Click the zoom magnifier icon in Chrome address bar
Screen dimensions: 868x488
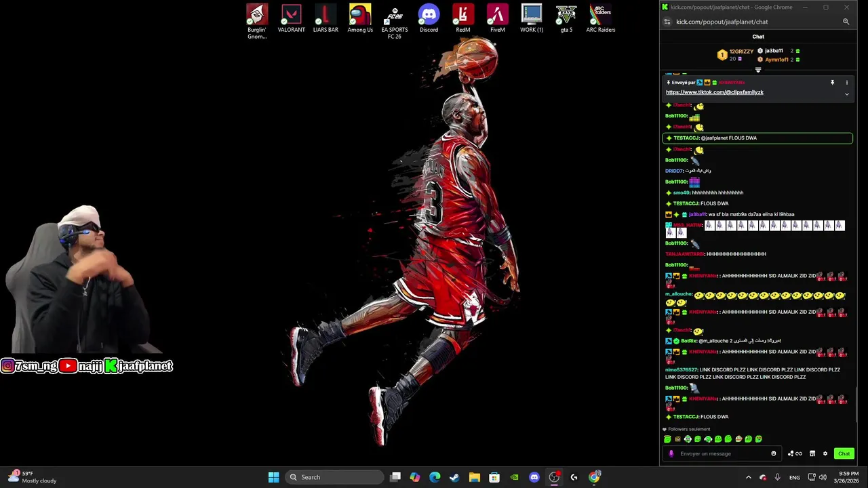846,22
